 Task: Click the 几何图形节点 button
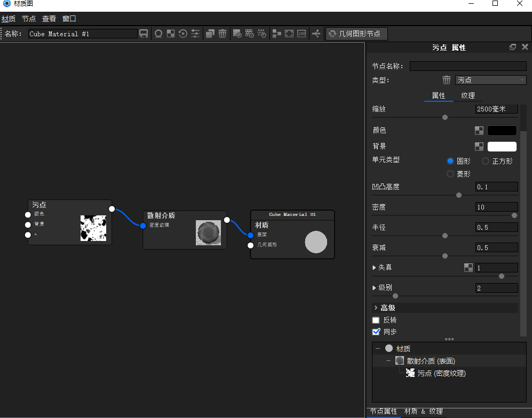[x=356, y=34]
